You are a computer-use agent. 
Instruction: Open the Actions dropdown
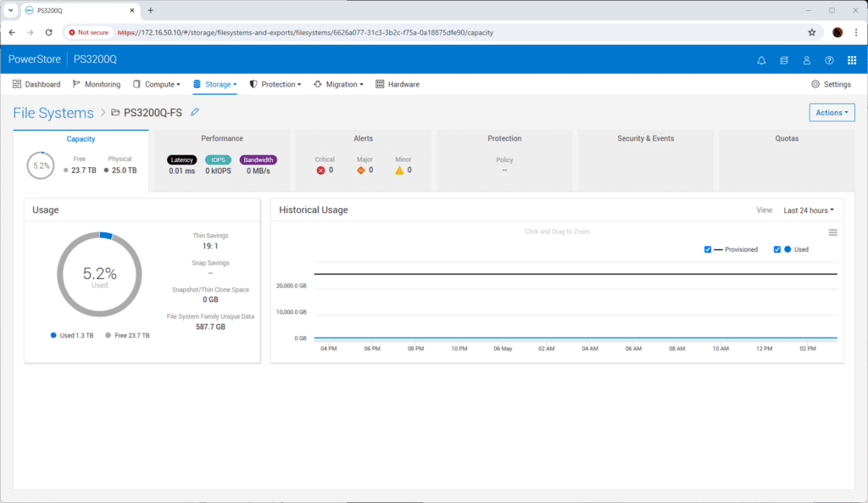pos(832,113)
